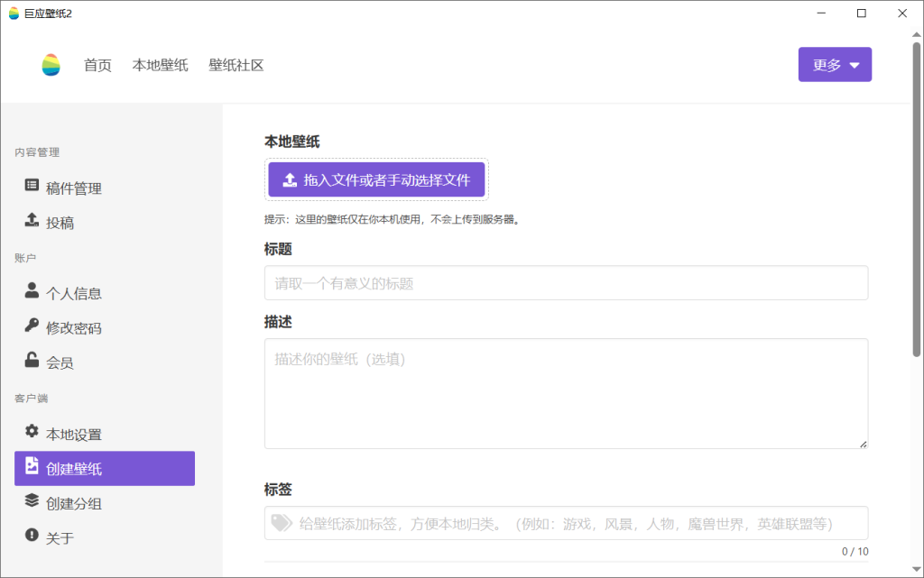Click the colorful app logo near 首页

pos(51,64)
